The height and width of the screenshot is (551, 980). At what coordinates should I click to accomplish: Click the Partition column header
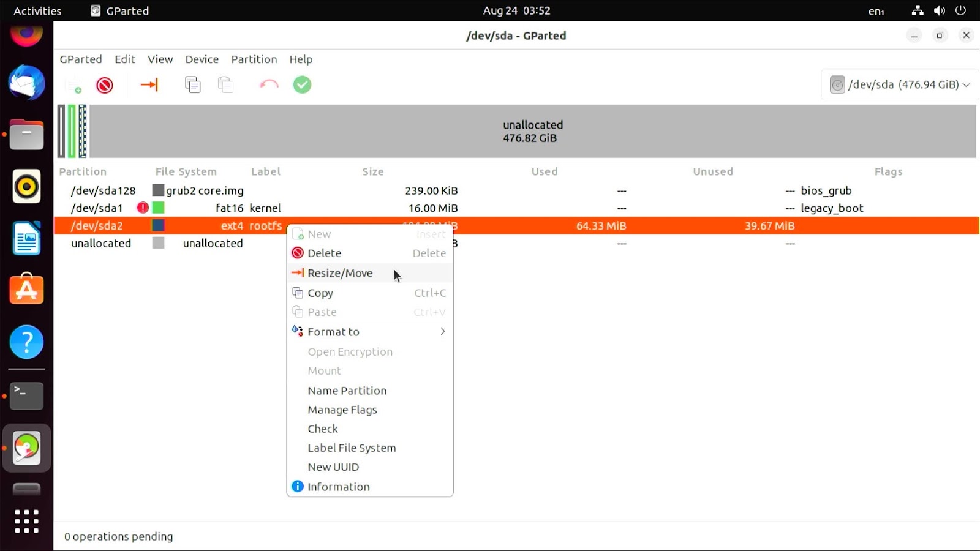[83, 171]
